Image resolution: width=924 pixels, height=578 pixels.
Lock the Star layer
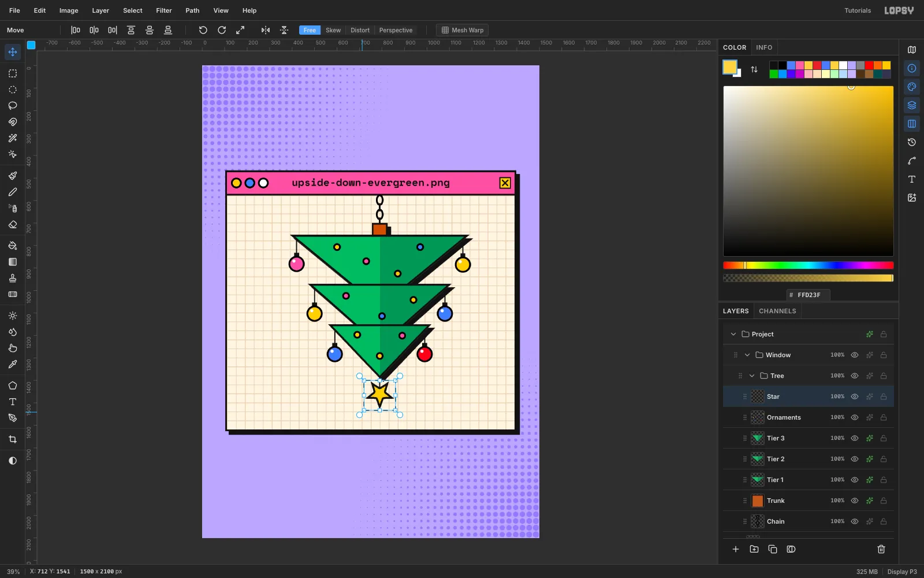(884, 397)
